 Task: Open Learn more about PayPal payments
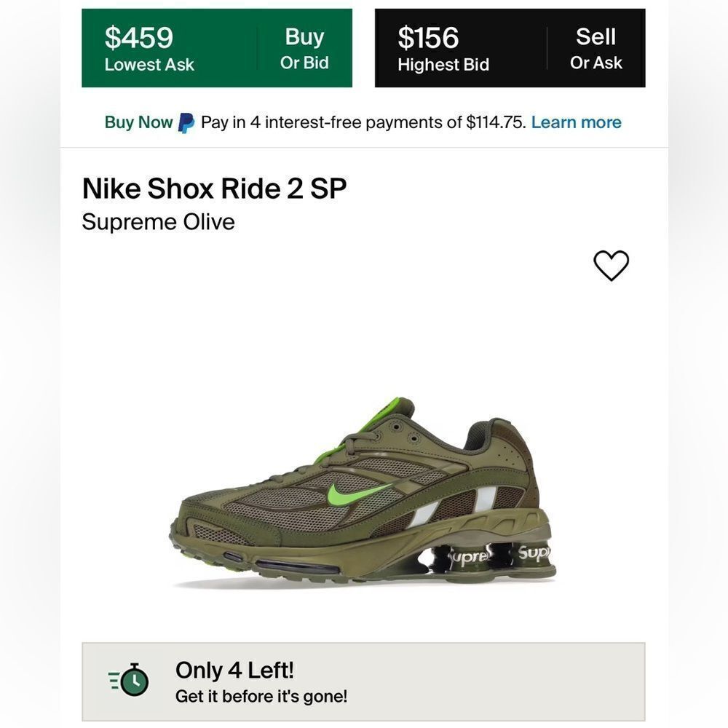(x=576, y=122)
